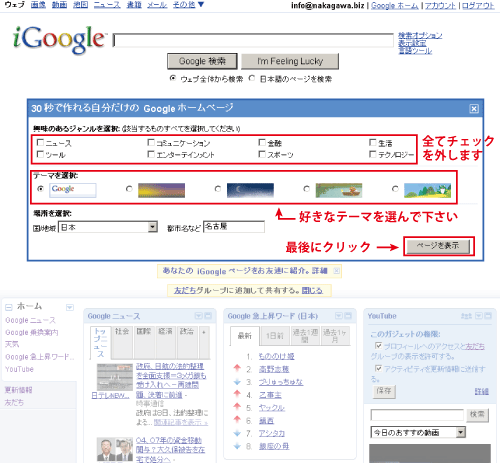This screenshot has width=500, height=463.
Task: Open 検索オプション advanced search link
Action: click(x=420, y=35)
